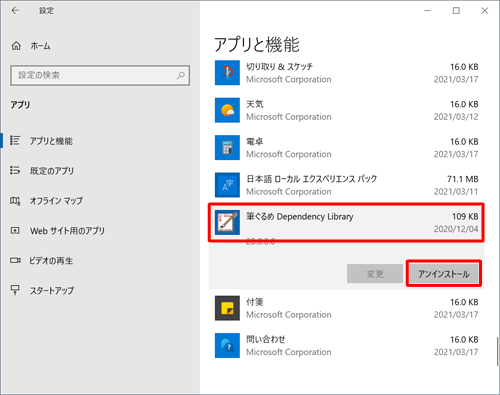Click the 付箋 sticky notes icon

(x=227, y=308)
